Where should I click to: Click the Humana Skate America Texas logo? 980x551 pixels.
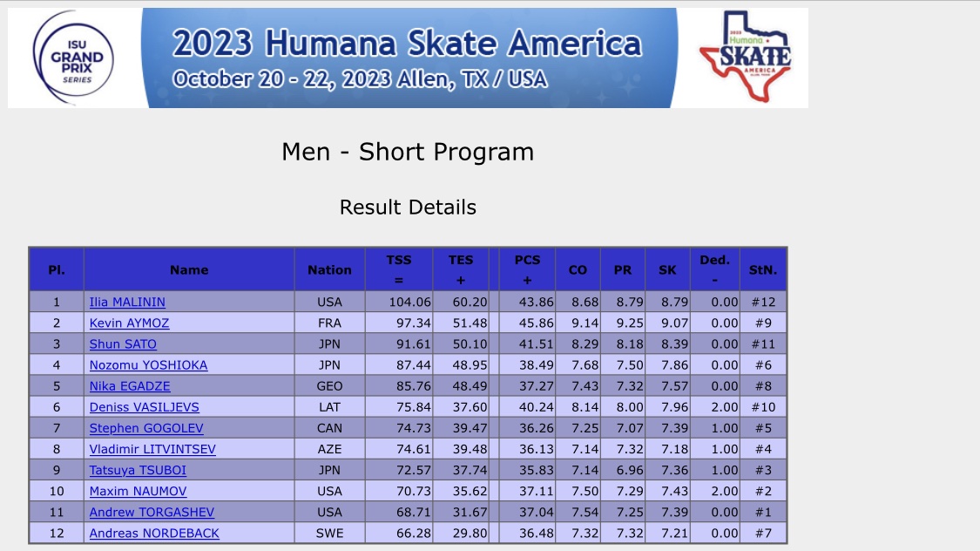click(746, 57)
